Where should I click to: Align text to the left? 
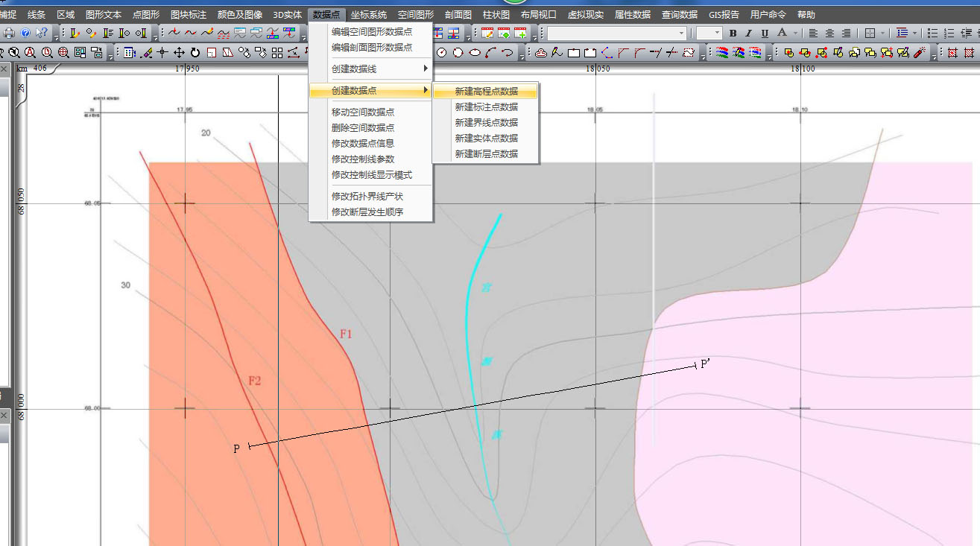[x=813, y=33]
